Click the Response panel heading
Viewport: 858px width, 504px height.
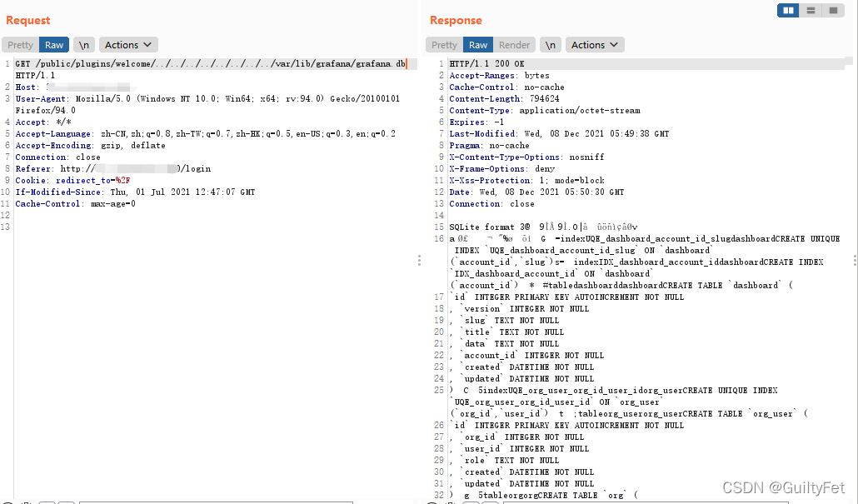click(456, 20)
